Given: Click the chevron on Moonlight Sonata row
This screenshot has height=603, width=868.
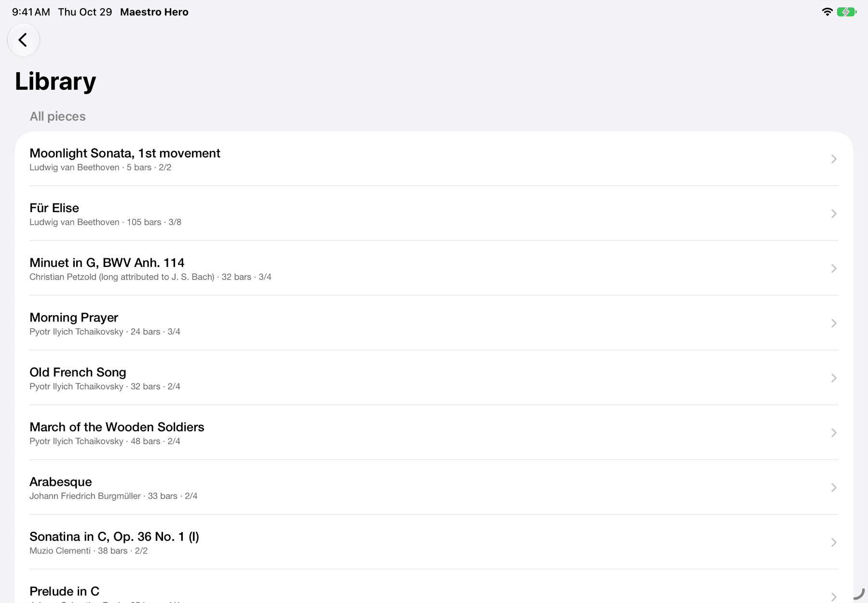Looking at the screenshot, I should click(834, 159).
